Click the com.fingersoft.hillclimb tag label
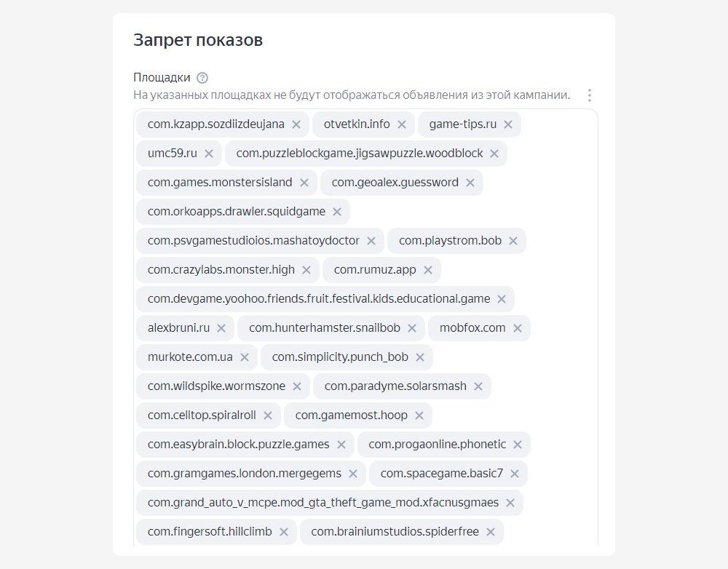Image resolution: width=728 pixels, height=569 pixels. (210, 532)
